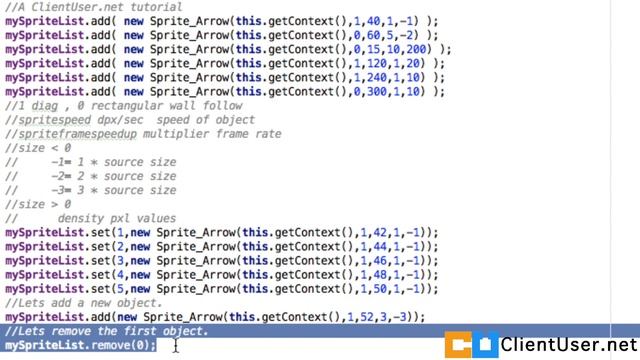Click the add line with arguments 0,15,10,200

click(228, 49)
